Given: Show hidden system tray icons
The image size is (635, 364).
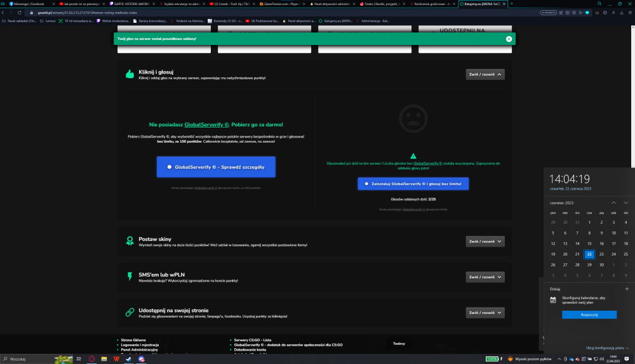Looking at the screenshot, I should tap(559, 359).
